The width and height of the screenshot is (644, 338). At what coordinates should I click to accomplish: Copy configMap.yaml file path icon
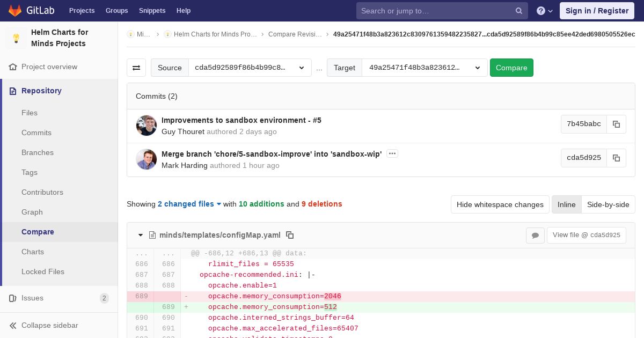(x=290, y=235)
